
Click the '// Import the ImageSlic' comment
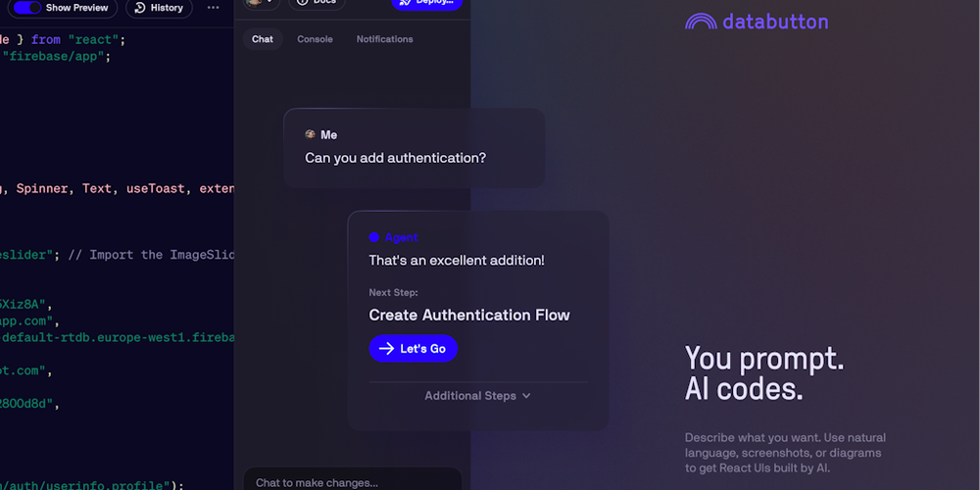tap(151, 255)
